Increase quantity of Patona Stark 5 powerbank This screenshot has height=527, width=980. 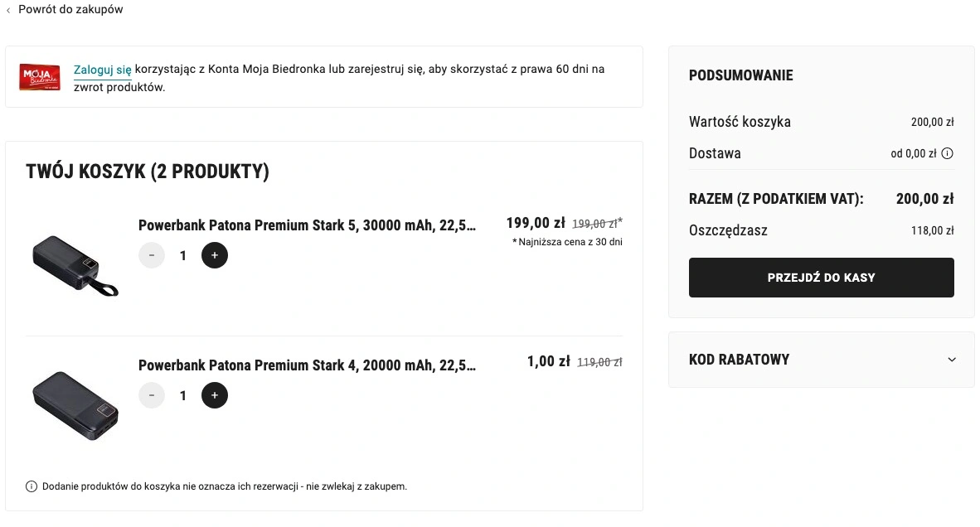[x=215, y=255]
